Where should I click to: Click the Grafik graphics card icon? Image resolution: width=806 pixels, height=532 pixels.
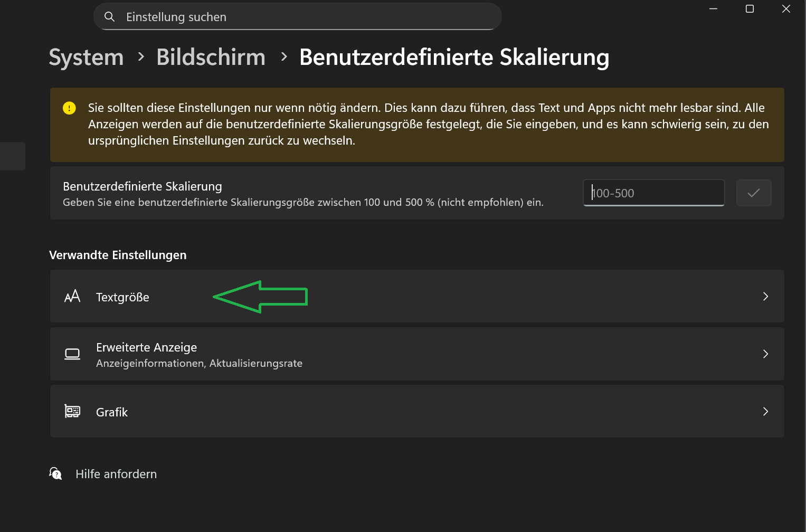72,411
